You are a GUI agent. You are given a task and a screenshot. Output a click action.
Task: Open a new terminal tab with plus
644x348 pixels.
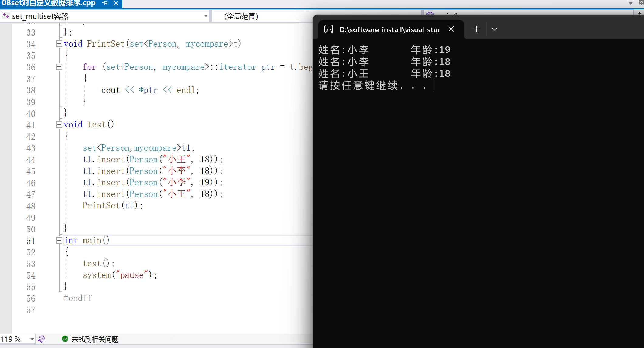click(476, 29)
